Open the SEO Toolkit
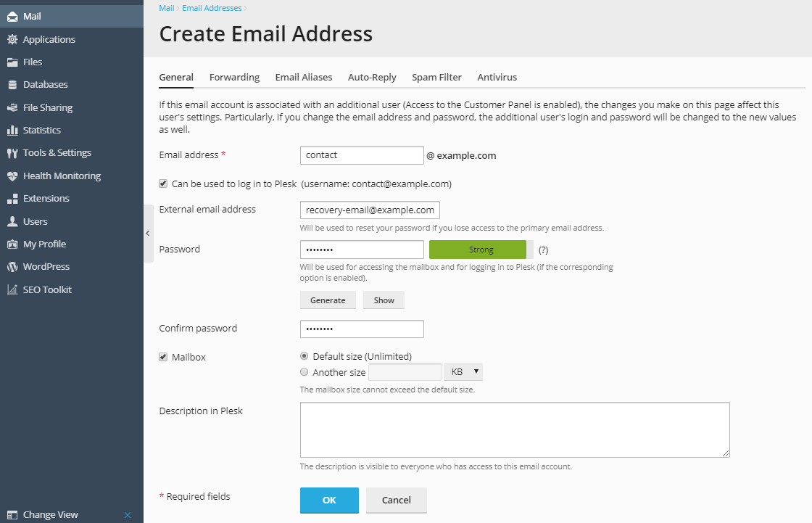812x523 pixels. click(x=49, y=289)
